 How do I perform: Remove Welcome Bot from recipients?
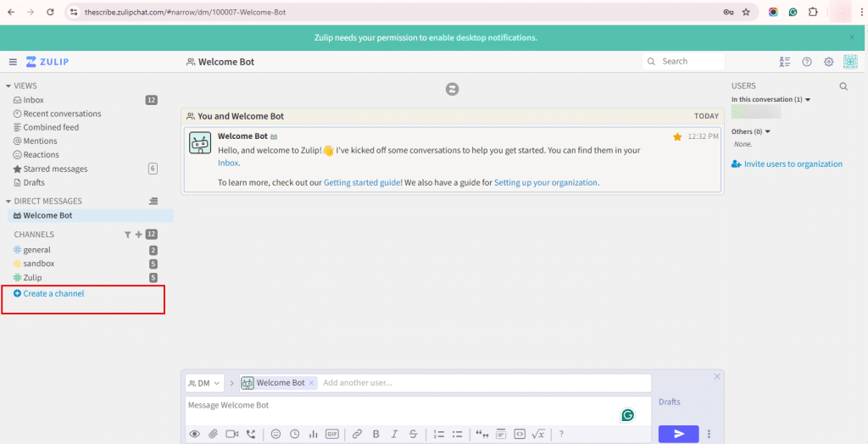point(311,382)
